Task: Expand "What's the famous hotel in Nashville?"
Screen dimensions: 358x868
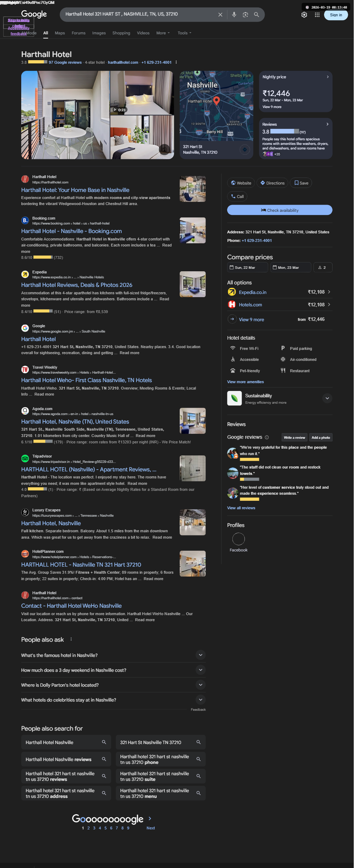Action: pyautogui.click(x=201, y=655)
